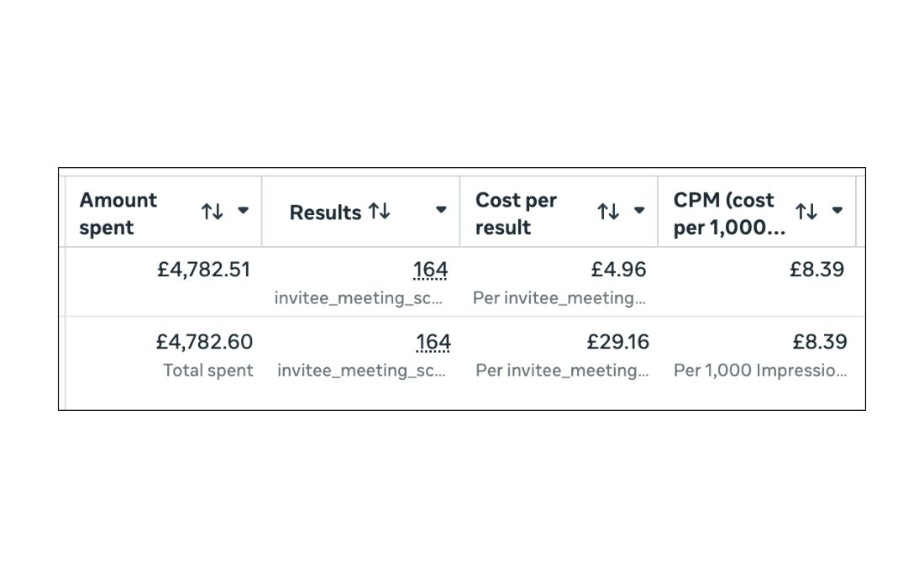924x578 pixels.
Task: Expand the Results column dropdown menu
Action: (x=441, y=211)
